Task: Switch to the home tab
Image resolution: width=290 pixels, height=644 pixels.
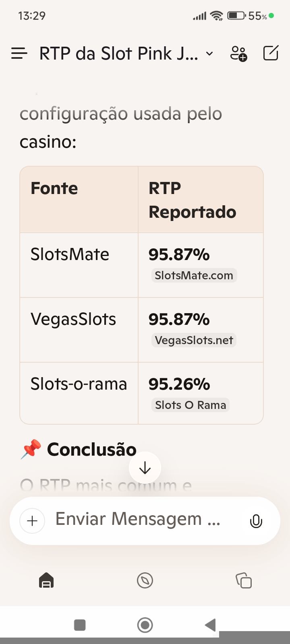Action: 46,581
